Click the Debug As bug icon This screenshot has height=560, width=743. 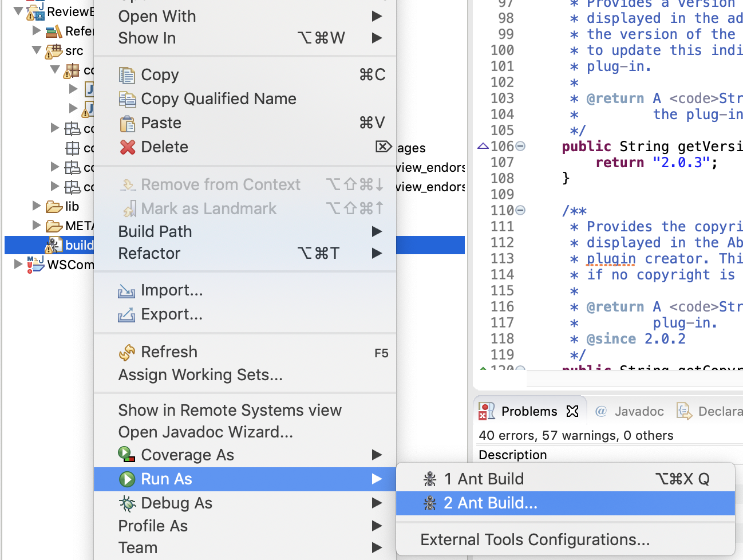tap(128, 503)
